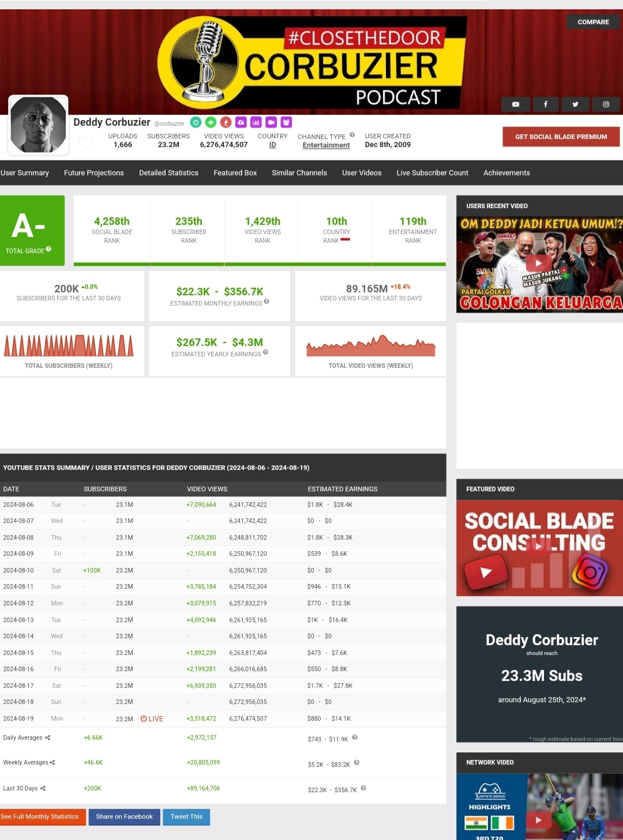Image resolution: width=623 pixels, height=840 pixels.
Task: Click the total subscribers weekly chart
Action: pyautogui.click(x=69, y=346)
